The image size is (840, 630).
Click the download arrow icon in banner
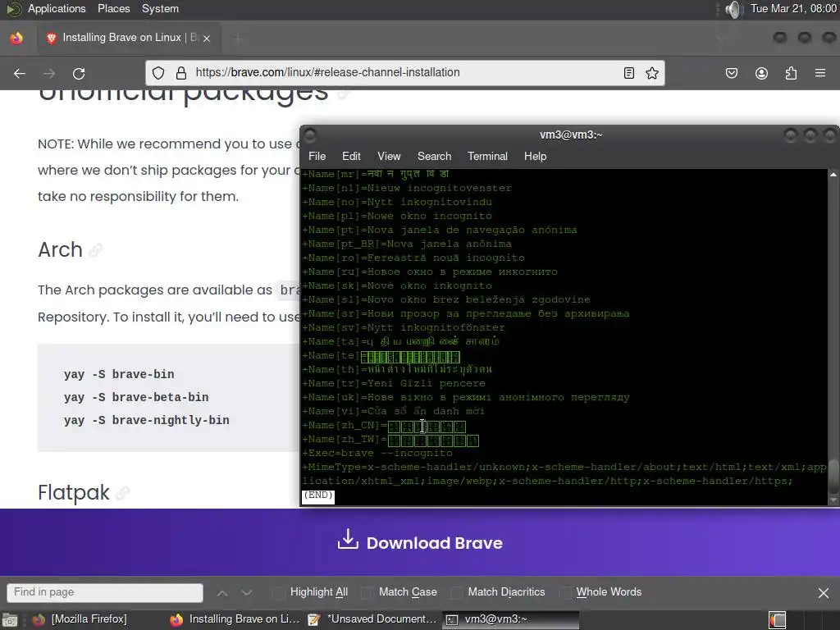tap(348, 540)
